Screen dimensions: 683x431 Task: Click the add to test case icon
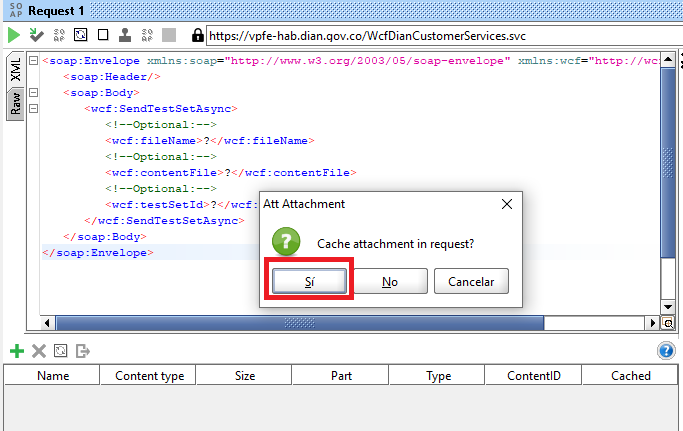click(x=36, y=35)
